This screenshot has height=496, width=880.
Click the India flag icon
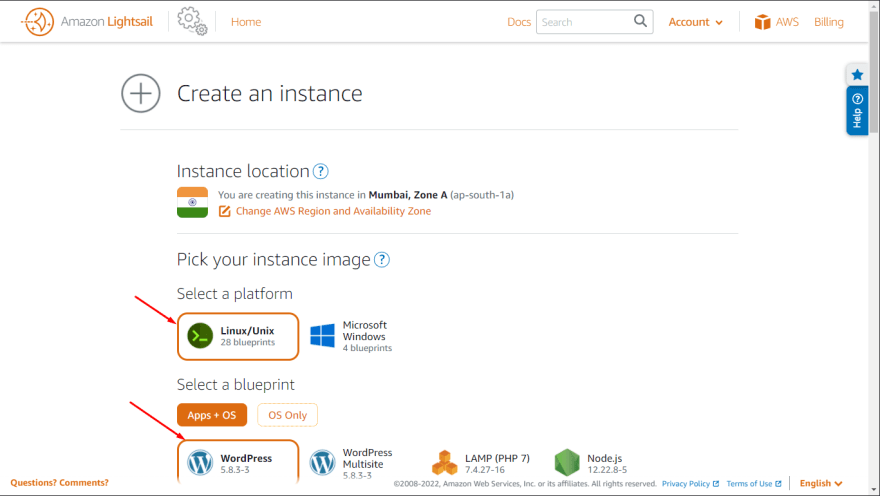(x=192, y=203)
